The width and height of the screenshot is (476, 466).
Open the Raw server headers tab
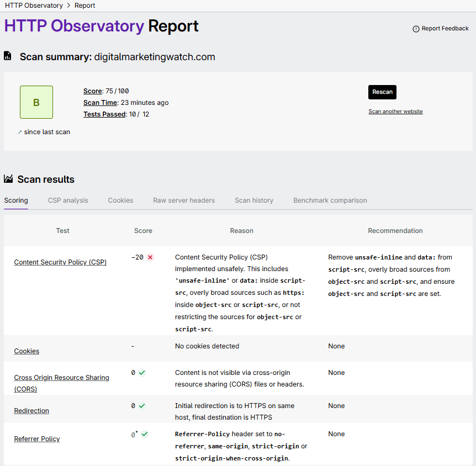[184, 200]
